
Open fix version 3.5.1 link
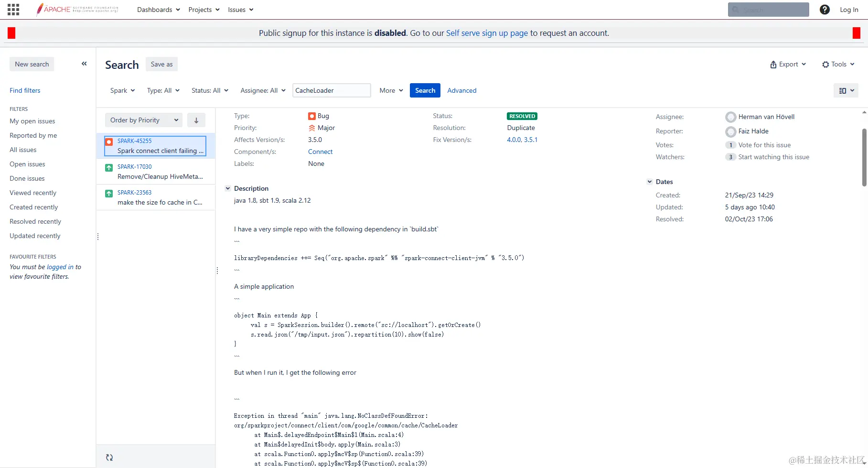[531, 140]
